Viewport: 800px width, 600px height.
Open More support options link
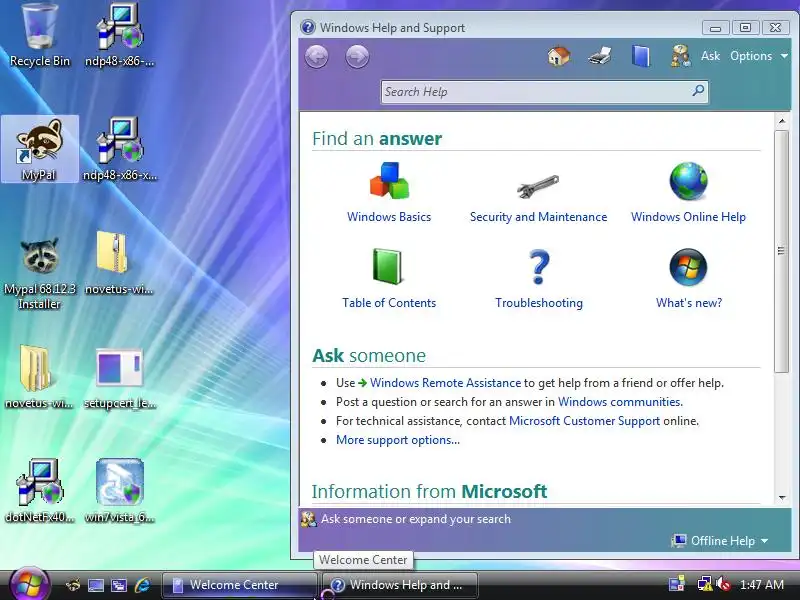tap(397, 440)
